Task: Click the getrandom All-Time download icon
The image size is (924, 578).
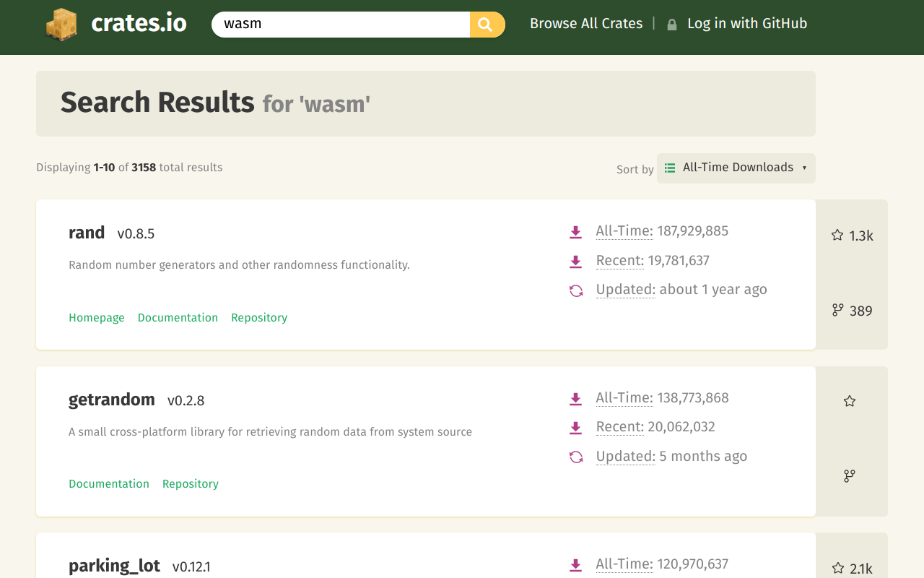Action: tap(575, 399)
